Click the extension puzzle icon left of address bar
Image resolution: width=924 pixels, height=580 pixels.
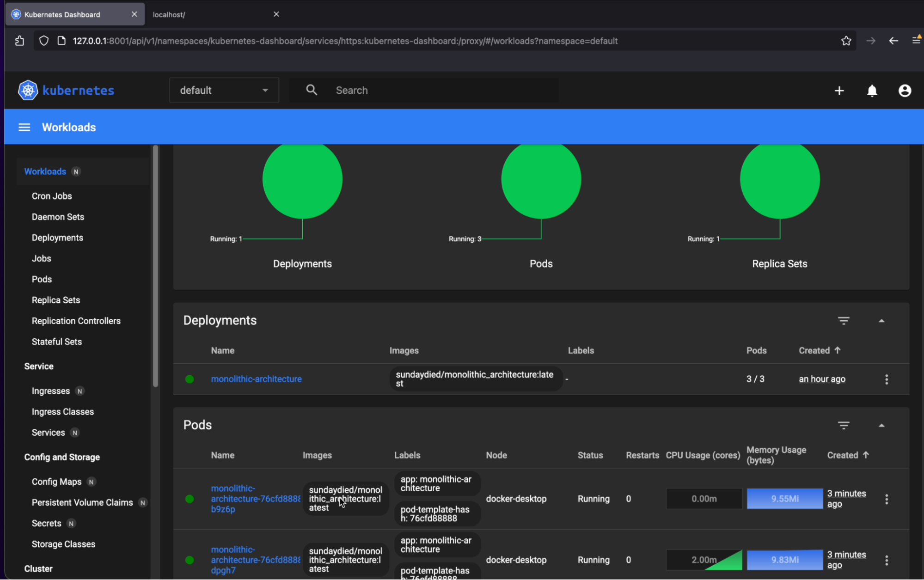[19, 41]
